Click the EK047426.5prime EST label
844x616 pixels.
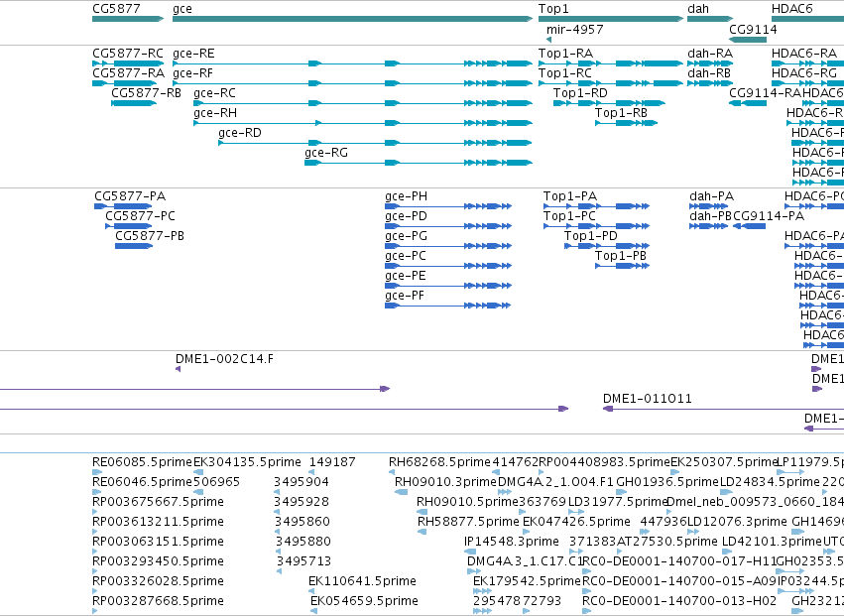(576, 523)
